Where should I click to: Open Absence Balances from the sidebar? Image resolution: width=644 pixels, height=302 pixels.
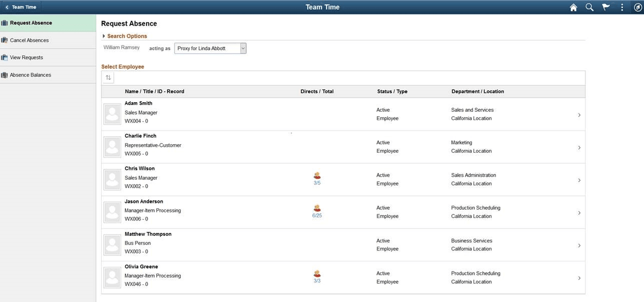[31, 75]
